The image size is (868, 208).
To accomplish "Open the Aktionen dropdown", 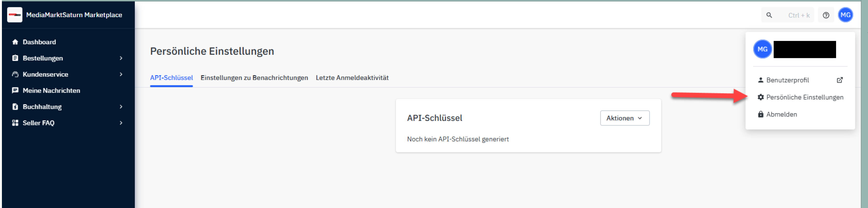I will pos(625,118).
